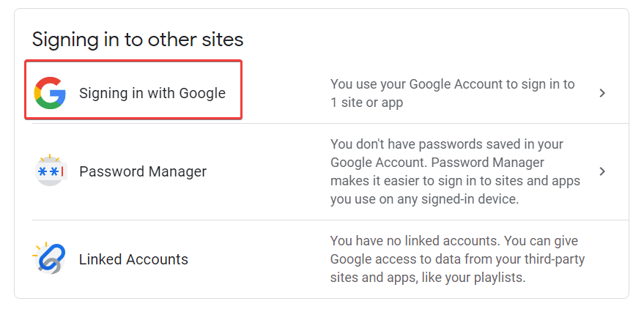Select the "Password Manager" label

(143, 171)
